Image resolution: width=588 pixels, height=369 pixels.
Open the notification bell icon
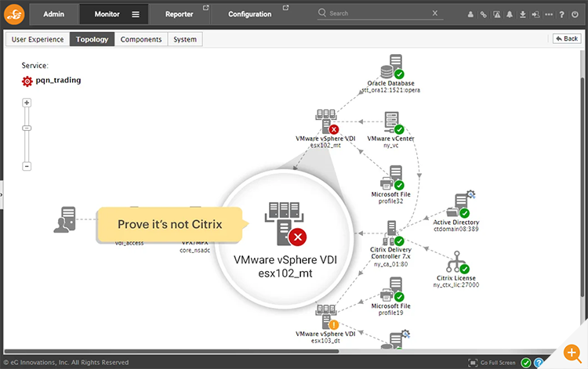pos(510,15)
